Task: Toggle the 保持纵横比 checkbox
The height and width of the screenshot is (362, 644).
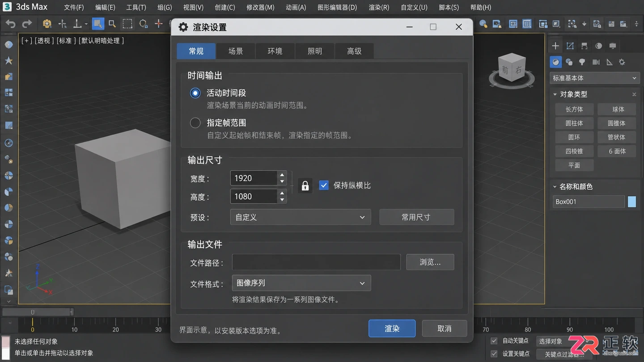Action: pos(324,185)
